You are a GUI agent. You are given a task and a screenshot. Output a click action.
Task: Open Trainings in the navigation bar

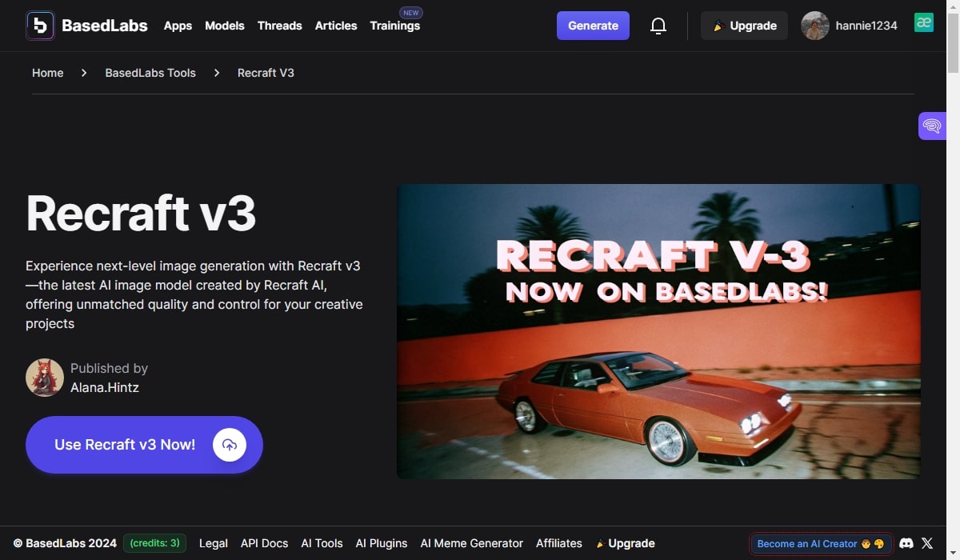[394, 26]
